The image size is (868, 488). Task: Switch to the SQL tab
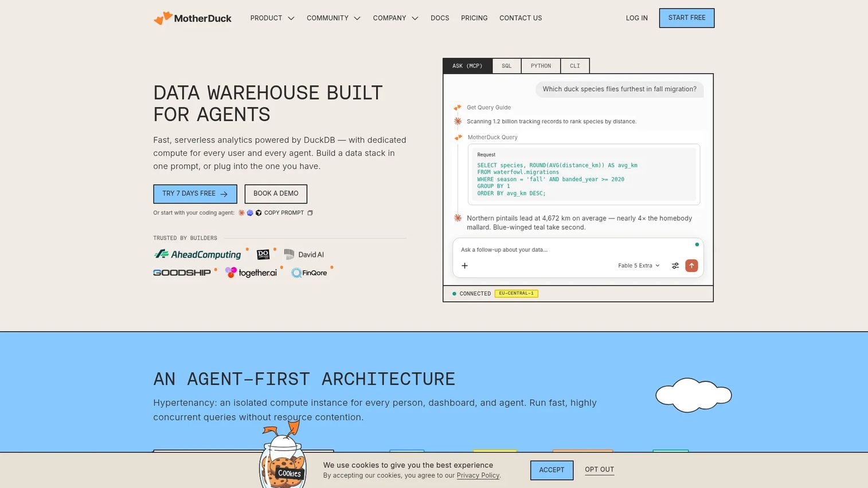pyautogui.click(x=507, y=66)
